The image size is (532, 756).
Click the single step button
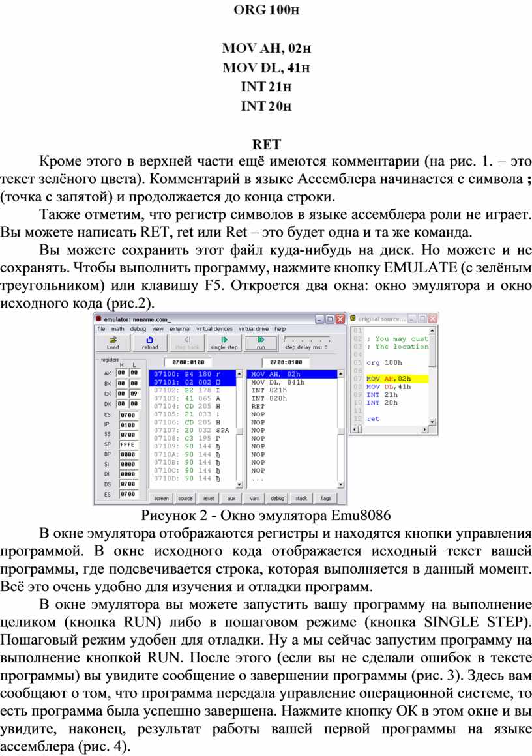(224, 343)
